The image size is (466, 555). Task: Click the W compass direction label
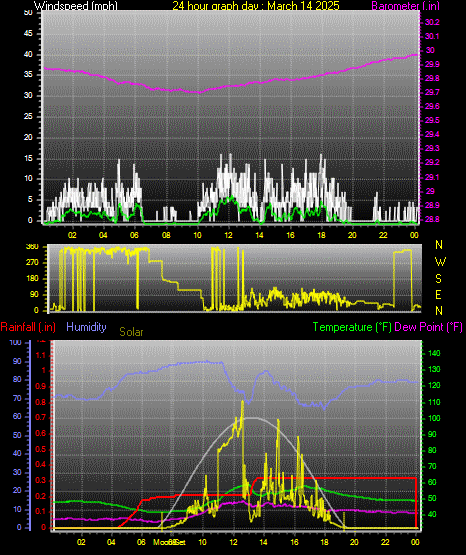coord(440,262)
